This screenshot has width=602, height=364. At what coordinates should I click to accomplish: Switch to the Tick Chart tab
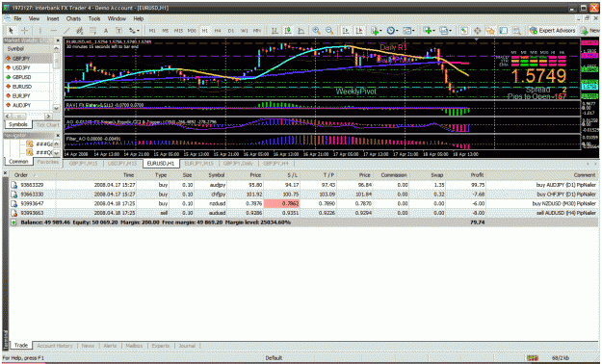47,125
